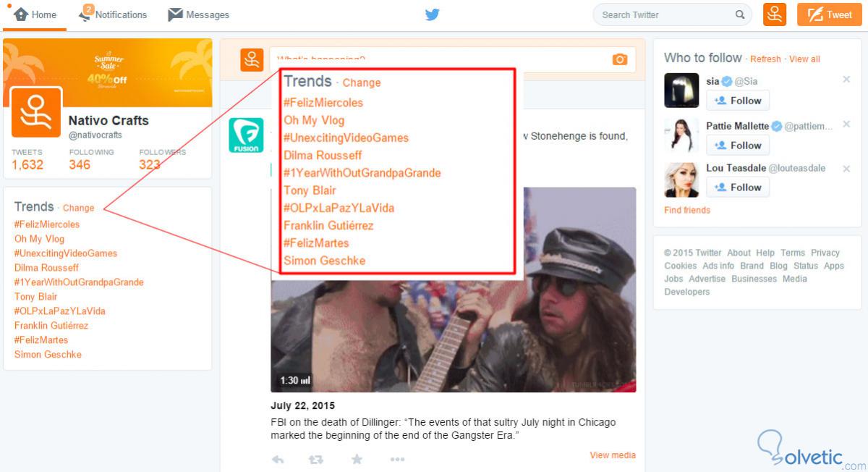Follow the sia account
This screenshot has height=472, width=868.
pyautogui.click(x=738, y=101)
